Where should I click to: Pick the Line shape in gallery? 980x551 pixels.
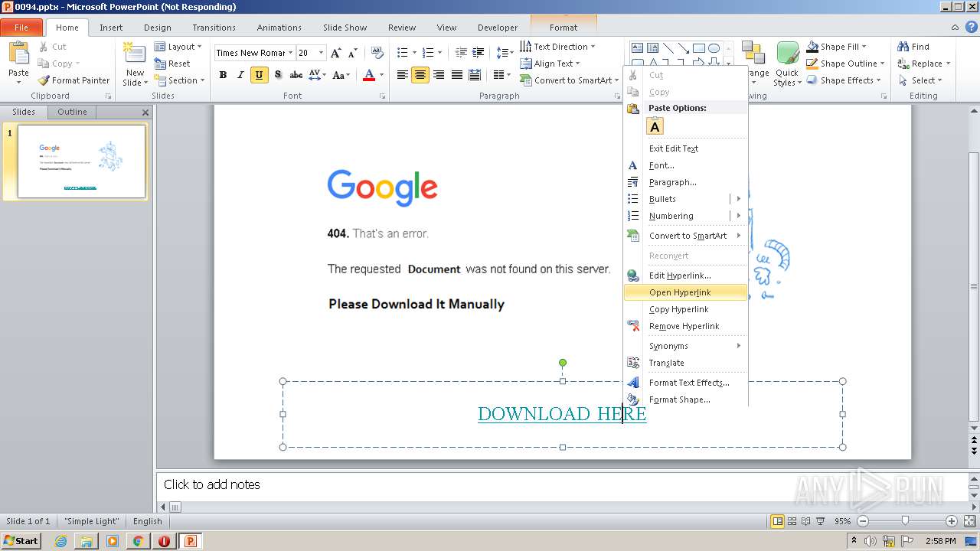coord(668,48)
